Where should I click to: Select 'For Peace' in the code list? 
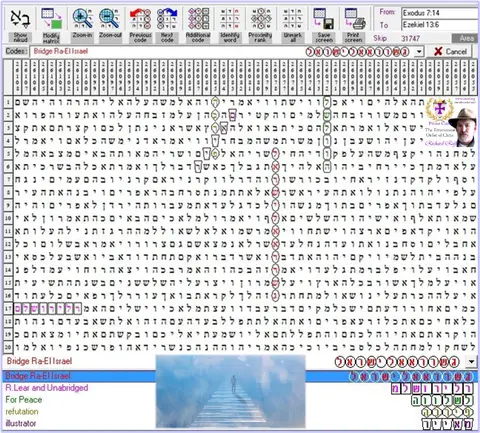coord(24,400)
